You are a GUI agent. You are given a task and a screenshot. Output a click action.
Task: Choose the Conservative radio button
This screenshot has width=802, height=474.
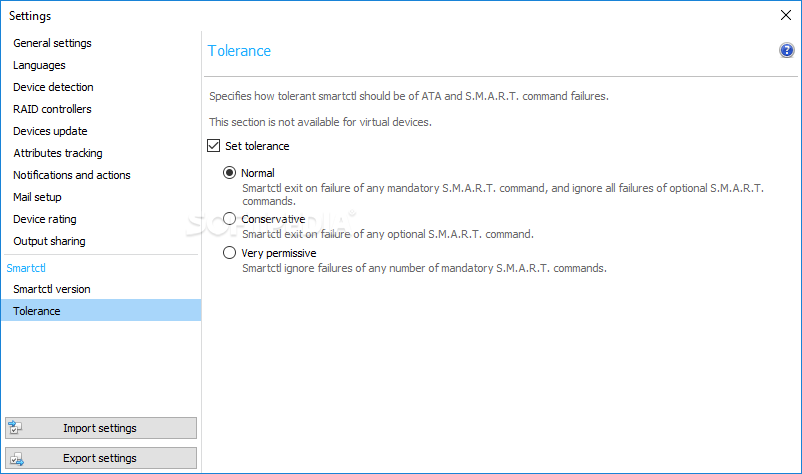[x=229, y=219]
